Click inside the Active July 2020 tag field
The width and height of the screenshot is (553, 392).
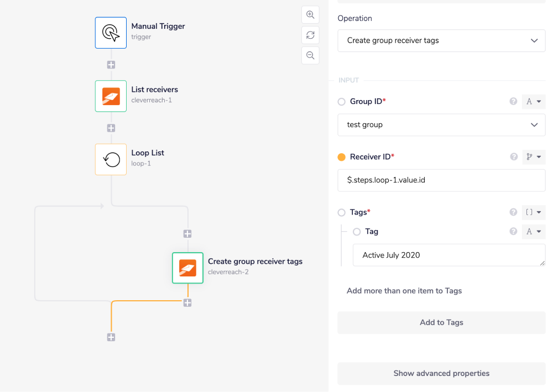[x=448, y=255]
